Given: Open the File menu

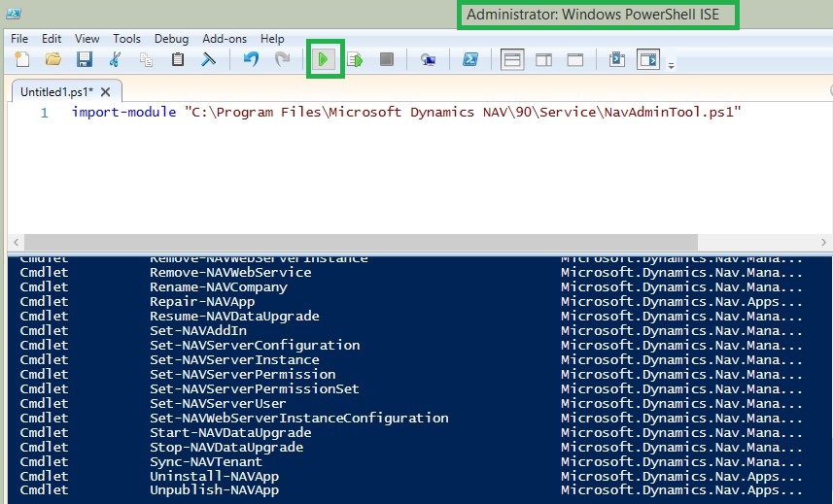Looking at the screenshot, I should pyautogui.click(x=19, y=39).
